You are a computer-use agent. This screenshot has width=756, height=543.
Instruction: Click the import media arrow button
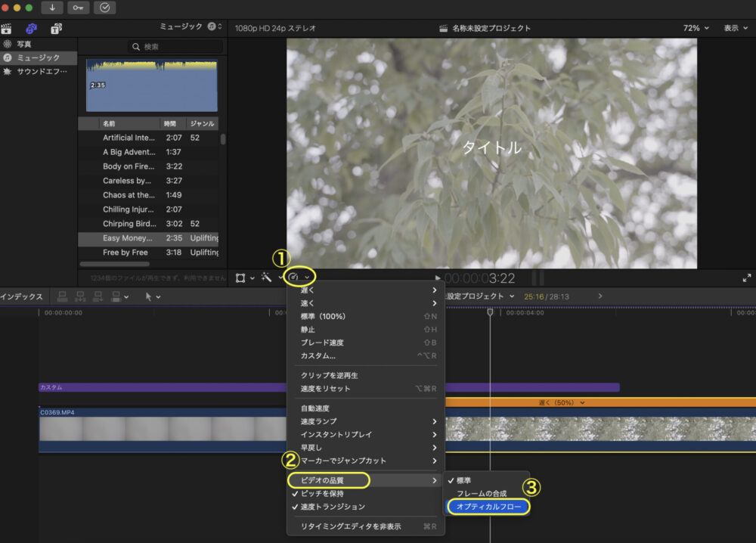[52, 8]
